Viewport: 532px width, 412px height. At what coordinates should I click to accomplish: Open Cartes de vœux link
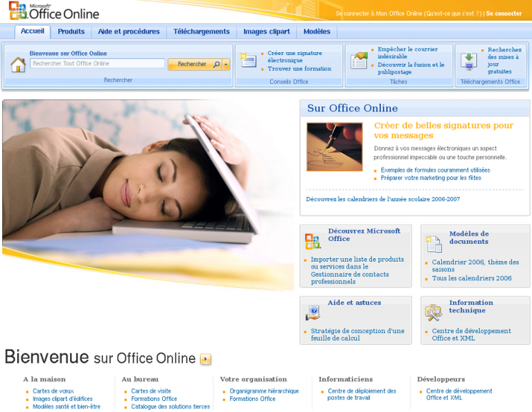coord(53,391)
